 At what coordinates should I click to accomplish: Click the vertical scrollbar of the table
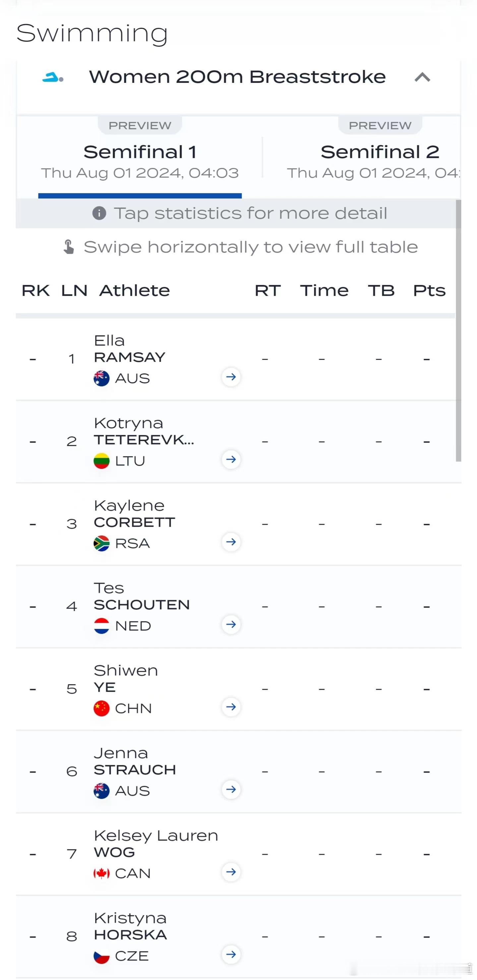458,331
